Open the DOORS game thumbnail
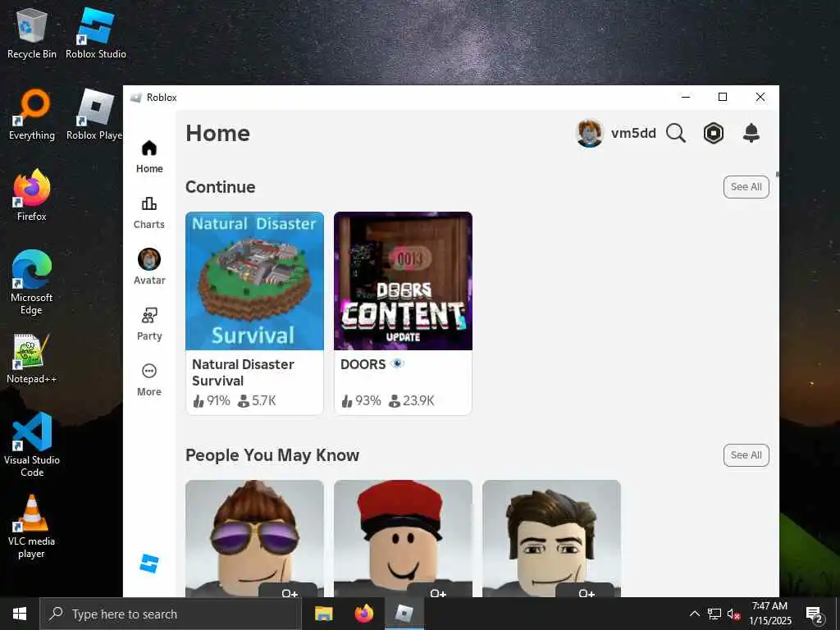 point(403,281)
